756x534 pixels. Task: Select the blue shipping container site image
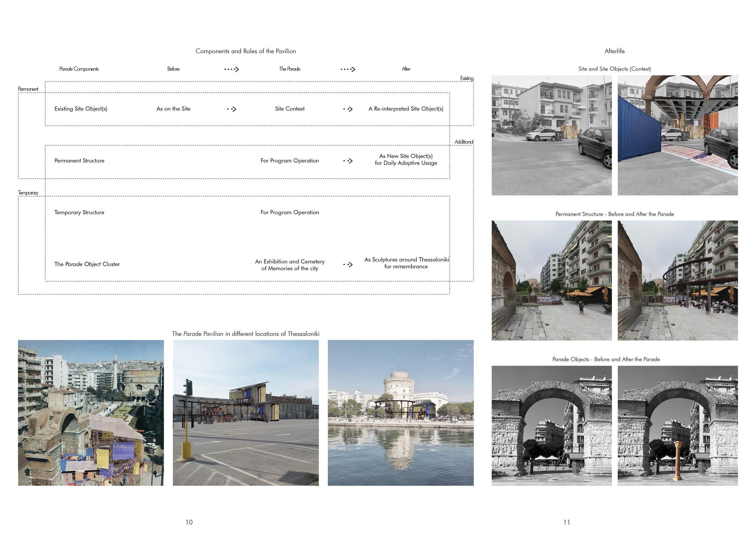coord(677,135)
